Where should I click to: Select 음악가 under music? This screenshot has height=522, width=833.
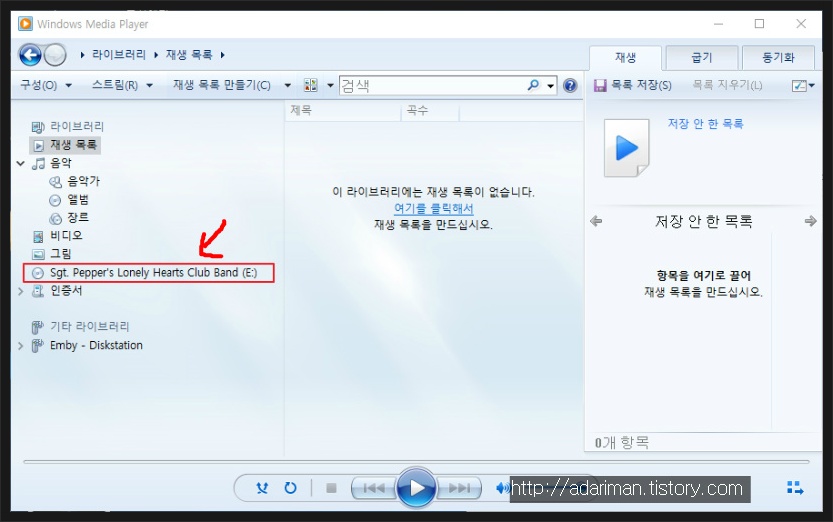tap(83, 181)
